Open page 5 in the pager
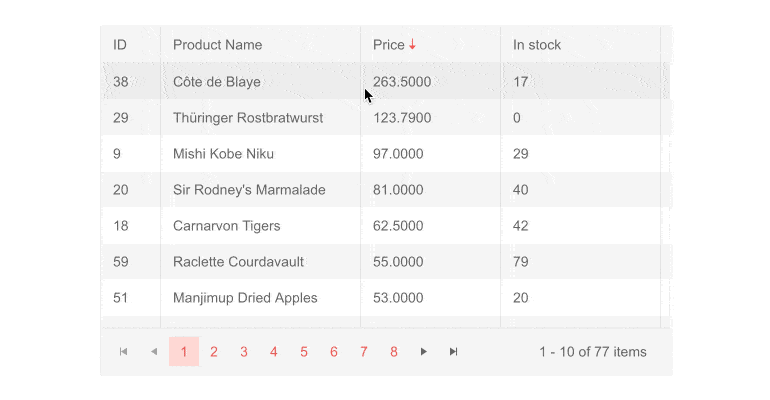 click(x=303, y=351)
